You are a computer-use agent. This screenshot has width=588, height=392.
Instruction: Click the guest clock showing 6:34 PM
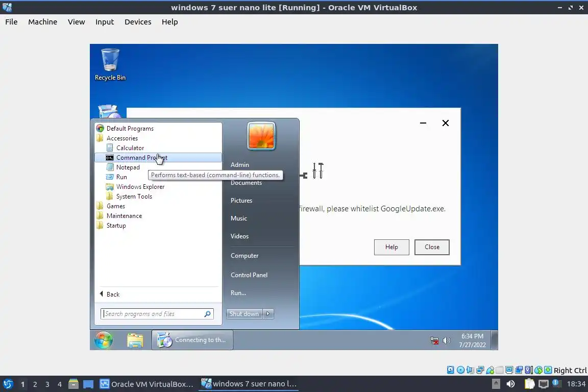(473, 340)
